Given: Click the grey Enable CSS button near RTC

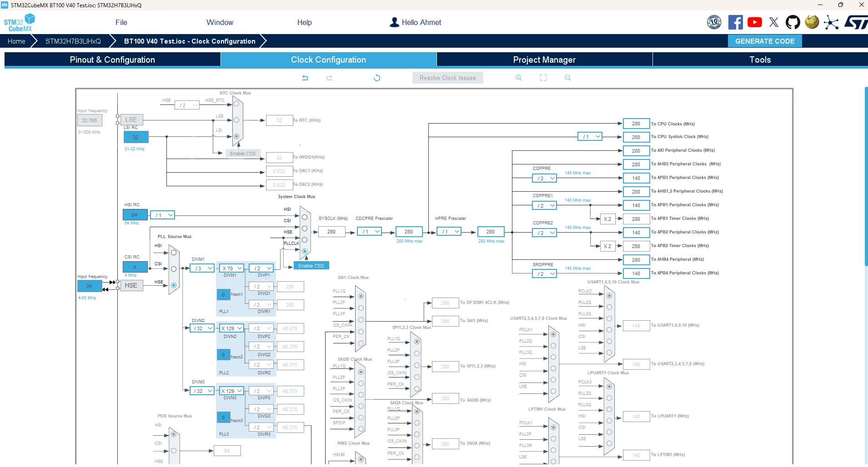Looking at the screenshot, I should pyautogui.click(x=243, y=154).
